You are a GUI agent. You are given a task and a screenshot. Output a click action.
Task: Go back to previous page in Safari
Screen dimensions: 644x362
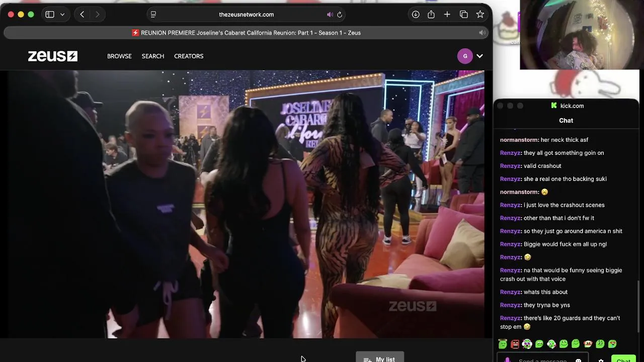pos(82,15)
